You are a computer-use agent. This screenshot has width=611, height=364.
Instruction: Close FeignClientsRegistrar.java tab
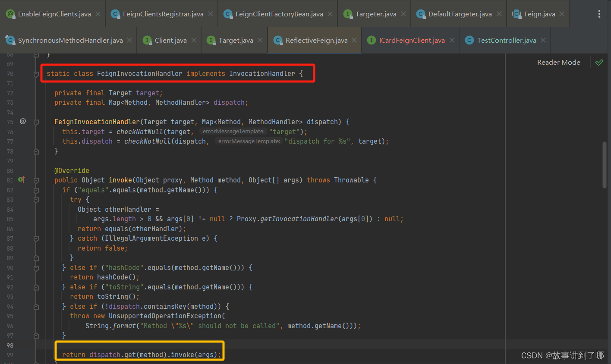pos(211,14)
